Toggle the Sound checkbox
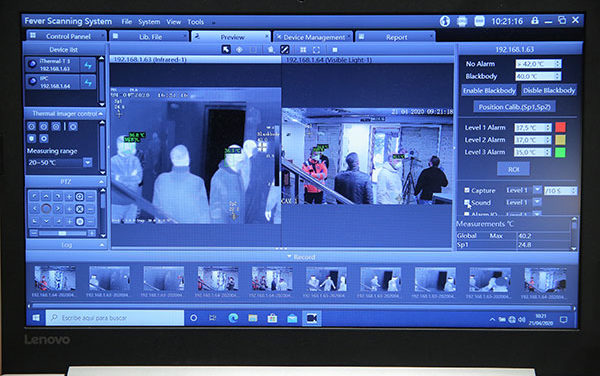The height and width of the screenshot is (376, 600). pos(466,202)
